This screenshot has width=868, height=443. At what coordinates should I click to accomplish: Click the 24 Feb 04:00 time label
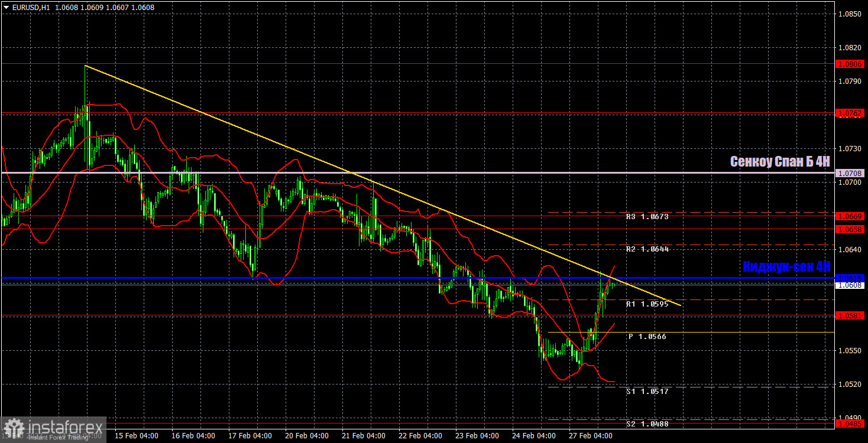click(534, 436)
